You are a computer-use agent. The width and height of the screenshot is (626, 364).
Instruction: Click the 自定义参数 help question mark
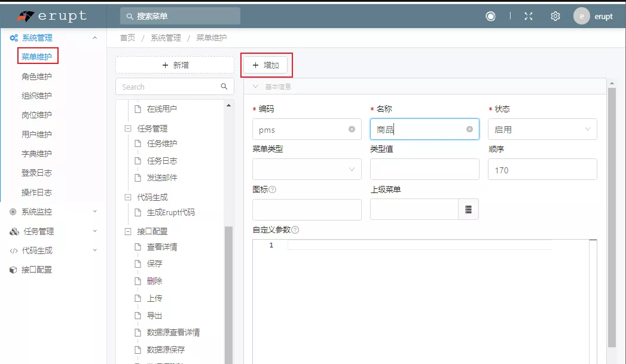295,230
